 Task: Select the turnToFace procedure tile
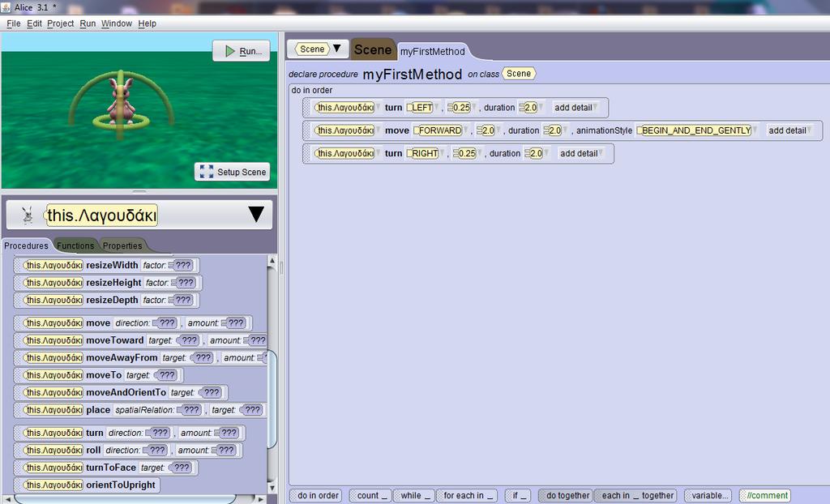(x=106, y=468)
